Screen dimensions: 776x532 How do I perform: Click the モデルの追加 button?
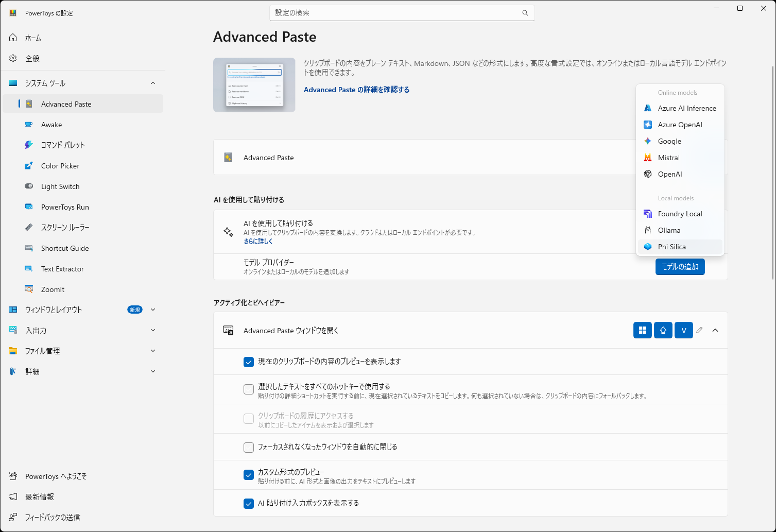pyautogui.click(x=680, y=267)
